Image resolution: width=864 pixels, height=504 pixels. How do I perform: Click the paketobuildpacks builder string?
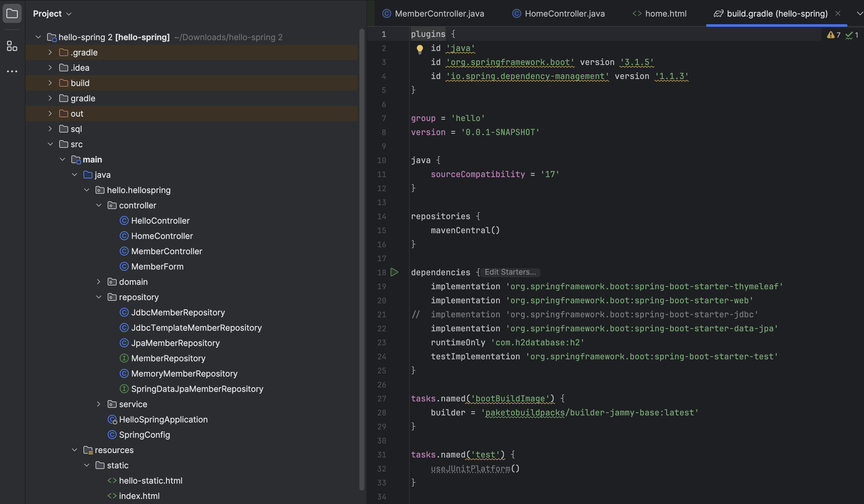click(x=590, y=413)
